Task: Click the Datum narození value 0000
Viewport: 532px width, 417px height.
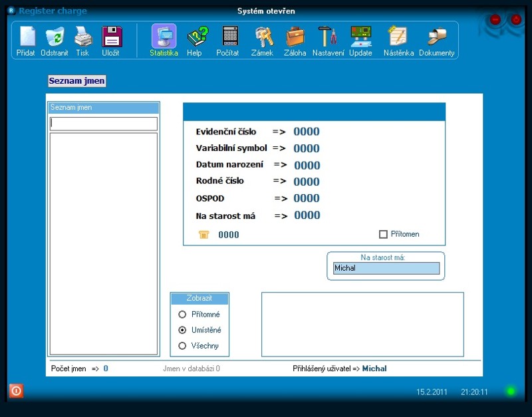Action: click(x=307, y=165)
